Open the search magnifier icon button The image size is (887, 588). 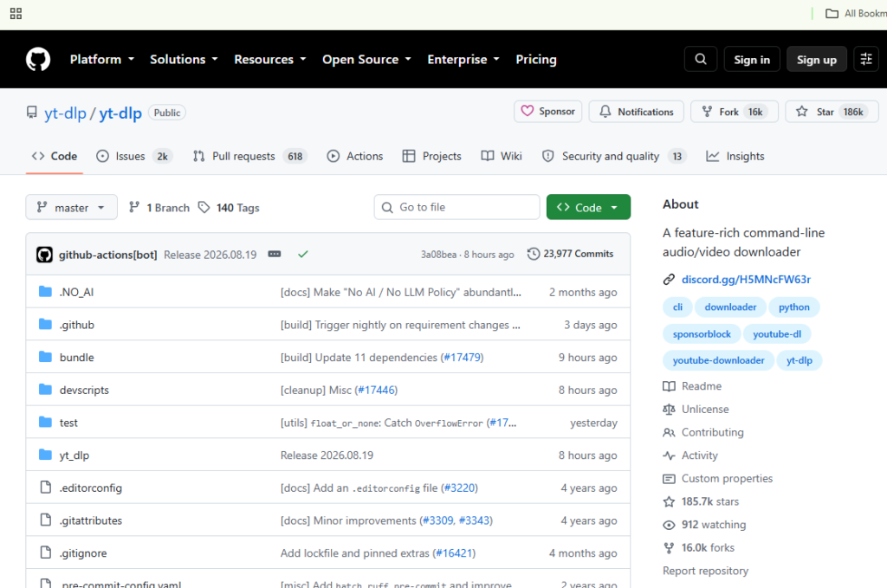pos(700,60)
